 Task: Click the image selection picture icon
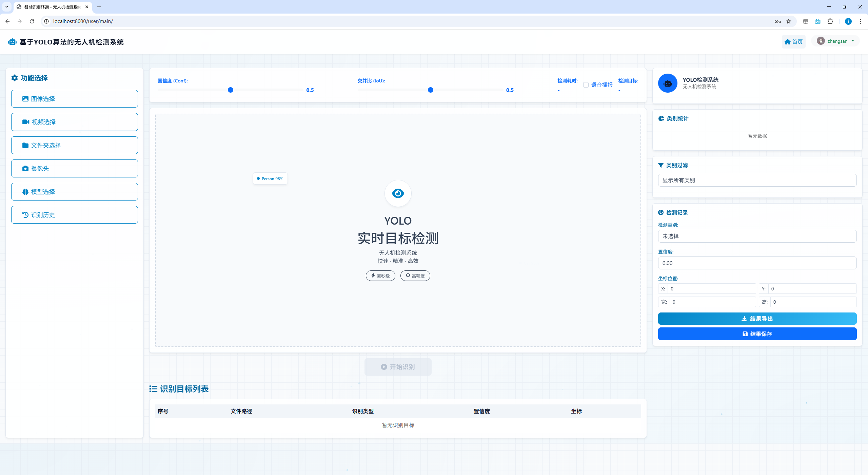coord(25,99)
